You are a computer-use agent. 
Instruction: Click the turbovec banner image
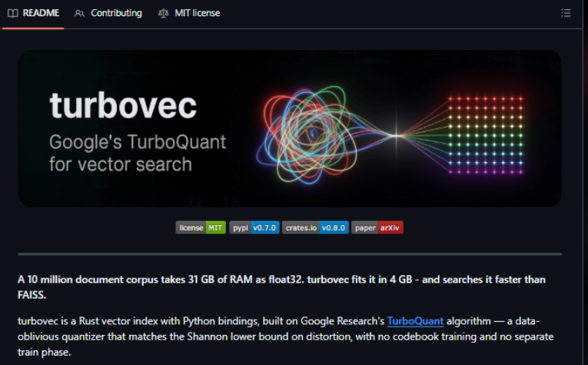pyautogui.click(x=290, y=128)
